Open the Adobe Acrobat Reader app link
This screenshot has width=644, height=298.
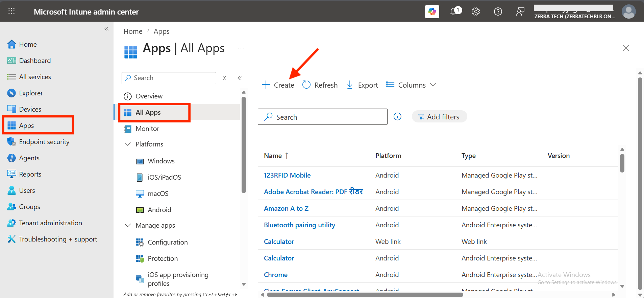click(x=313, y=192)
